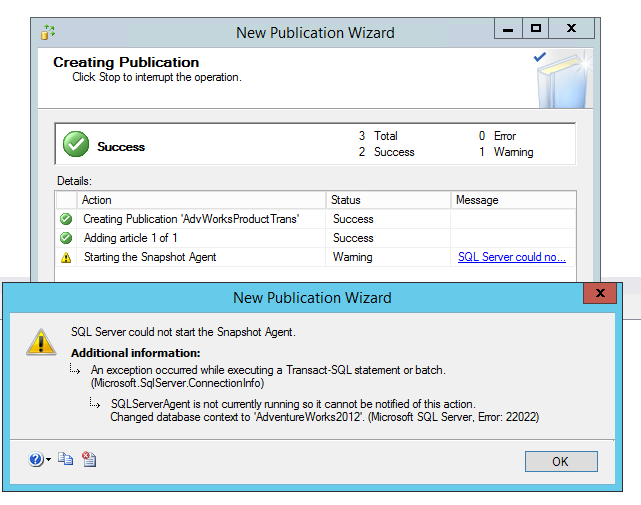The image size is (641, 505).
Task: Click the warning icon on the Snapshot Agent row
Action: point(66,257)
